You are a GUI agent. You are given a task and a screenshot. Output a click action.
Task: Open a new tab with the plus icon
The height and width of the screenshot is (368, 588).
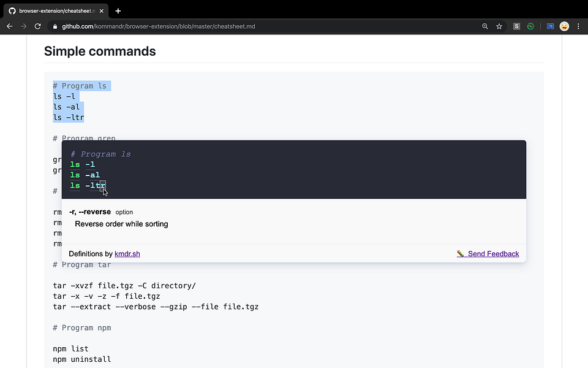[x=118, y=11]
